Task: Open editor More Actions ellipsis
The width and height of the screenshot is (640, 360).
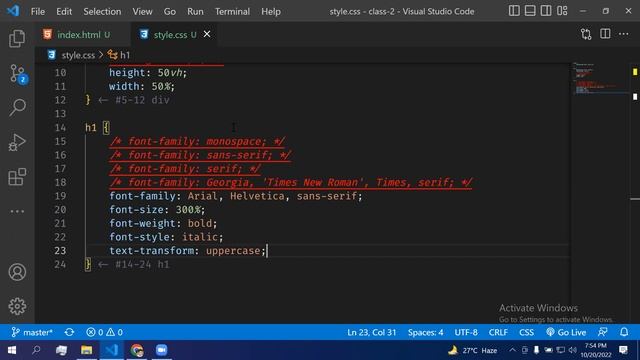Action: [x=623, y=34]
